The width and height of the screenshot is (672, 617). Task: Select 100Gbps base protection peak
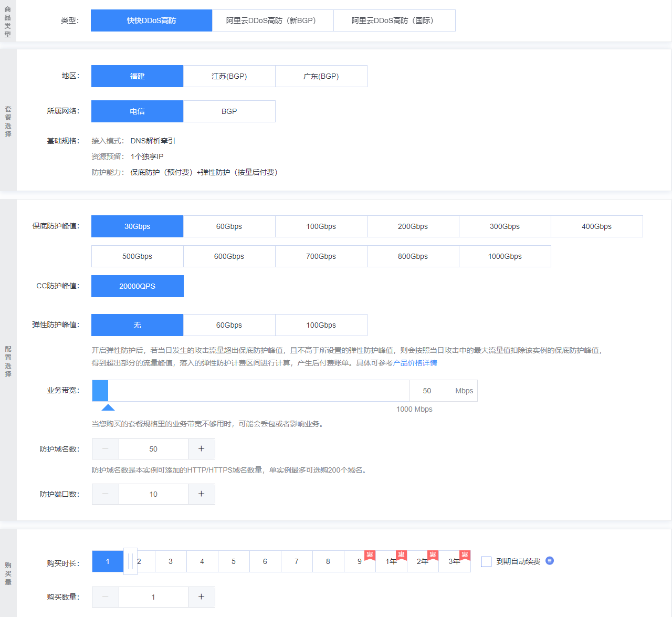pyautogui.click(x=321, y=226)
